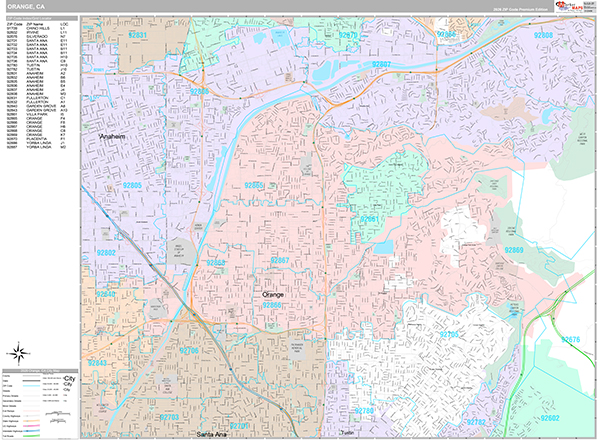Select the 92843 ZIP label
This screenshot has width=600, height=440.
[x=97, y=363]
